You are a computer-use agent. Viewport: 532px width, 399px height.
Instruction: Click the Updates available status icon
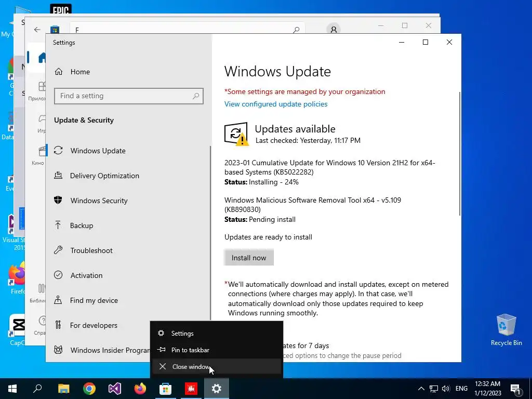pyautogui.click(x=236, y=134)
